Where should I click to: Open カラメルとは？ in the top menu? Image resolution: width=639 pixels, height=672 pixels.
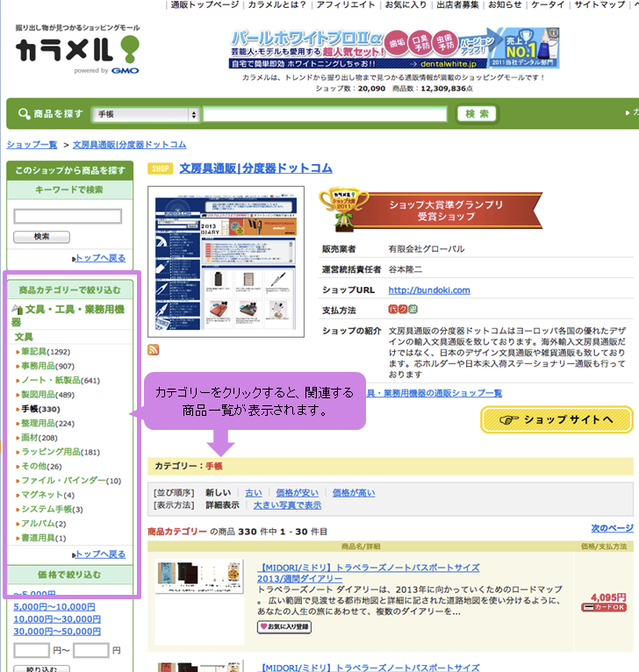(277, 4)
